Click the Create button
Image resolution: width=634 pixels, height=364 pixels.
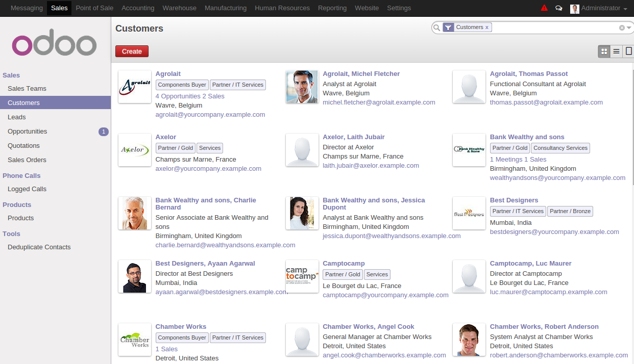[x=132, y=51]
